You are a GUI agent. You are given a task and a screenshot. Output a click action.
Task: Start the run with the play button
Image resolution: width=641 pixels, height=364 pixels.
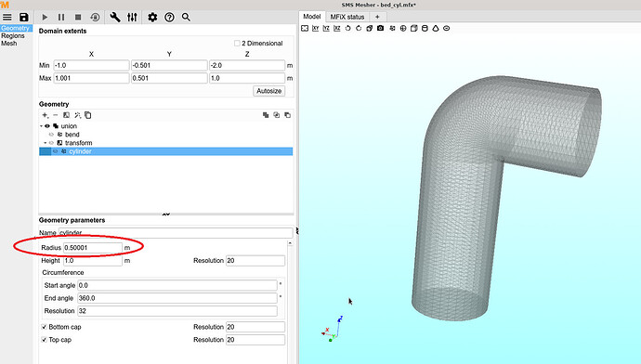coord(45,17)
